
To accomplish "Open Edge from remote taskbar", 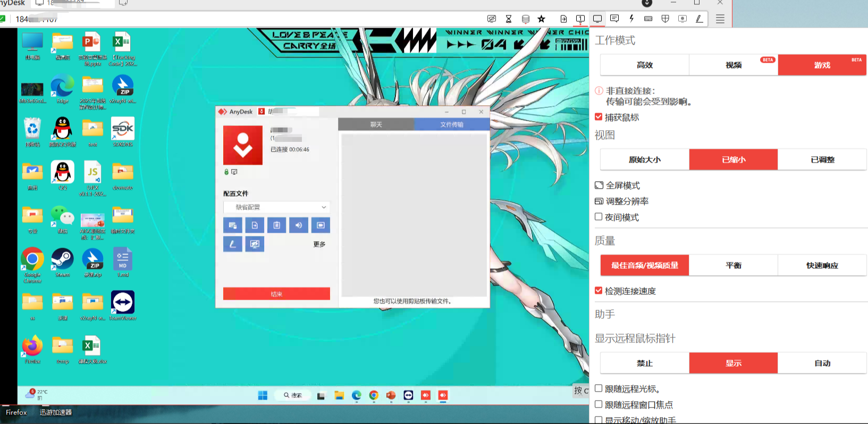I will click(356, 395).
